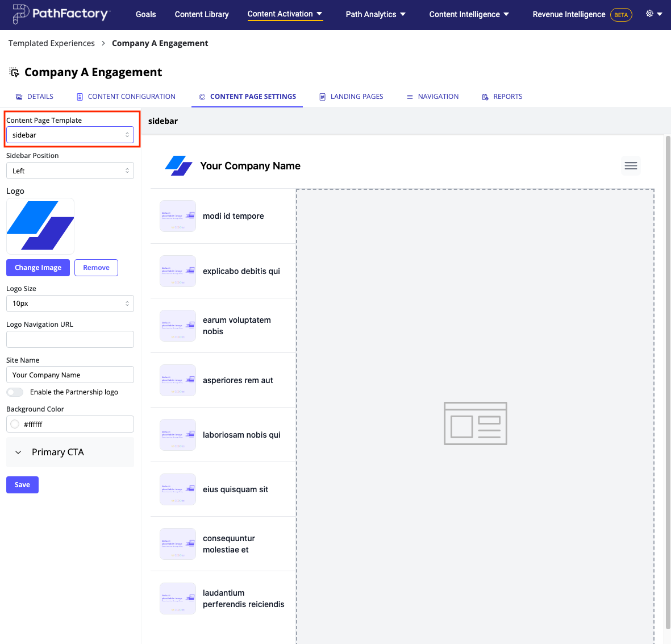Open the Path Analytics menu
The image size is (671, 644).
pyautogui.click(x=375, y=14)
